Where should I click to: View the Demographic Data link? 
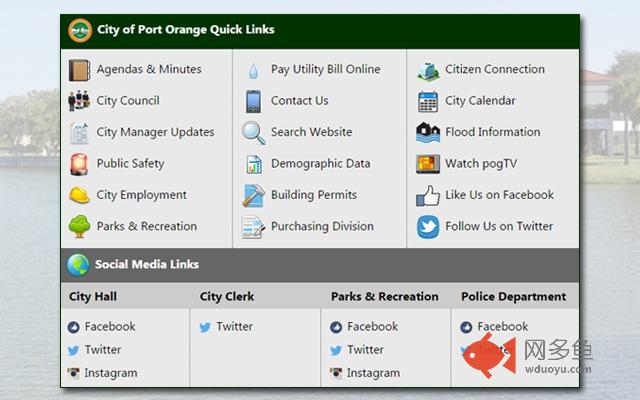(320, 164)
